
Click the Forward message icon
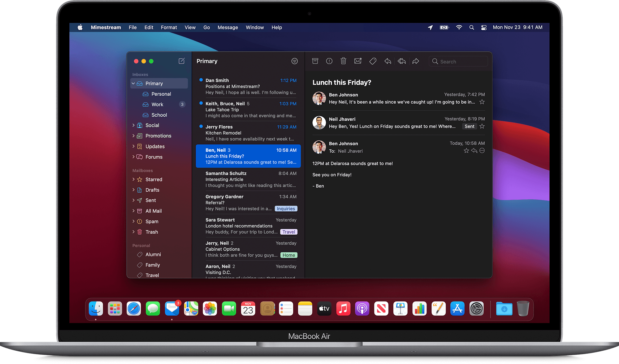(x=416, y=61)
